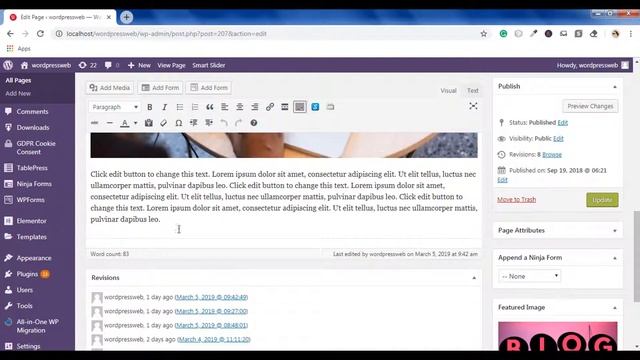Apply the current text color

coord(125,123)
